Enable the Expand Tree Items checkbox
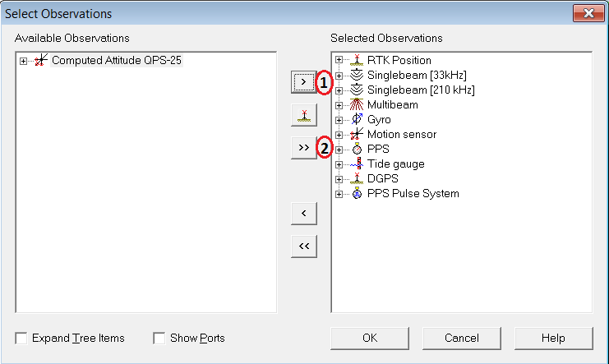This screenshot has width=609, height=364. [x=21, y=338]
